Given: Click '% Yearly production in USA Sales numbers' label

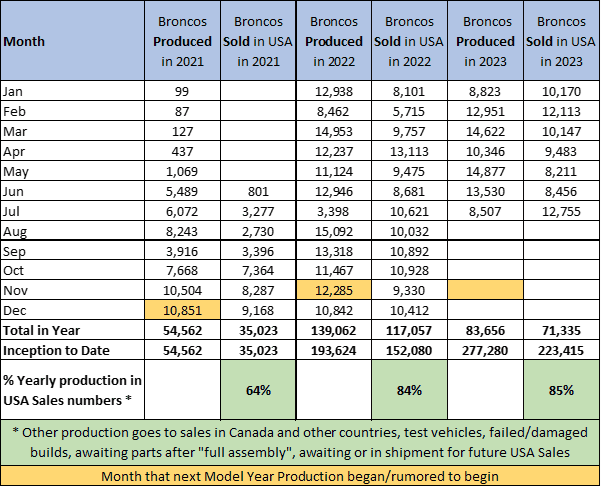Looking at the screenshot, I should 72,390.
